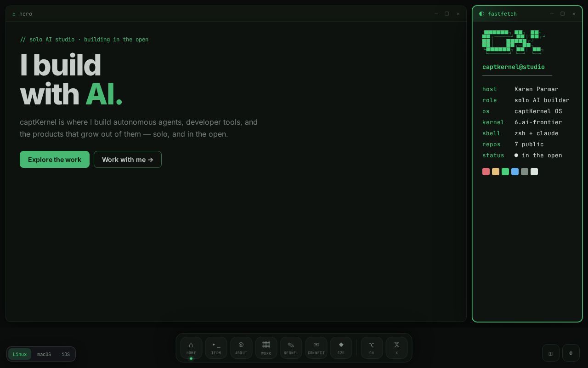Click the fastfetch window title
Viewport: 588px width, 368px height.
tap(502, 14)
